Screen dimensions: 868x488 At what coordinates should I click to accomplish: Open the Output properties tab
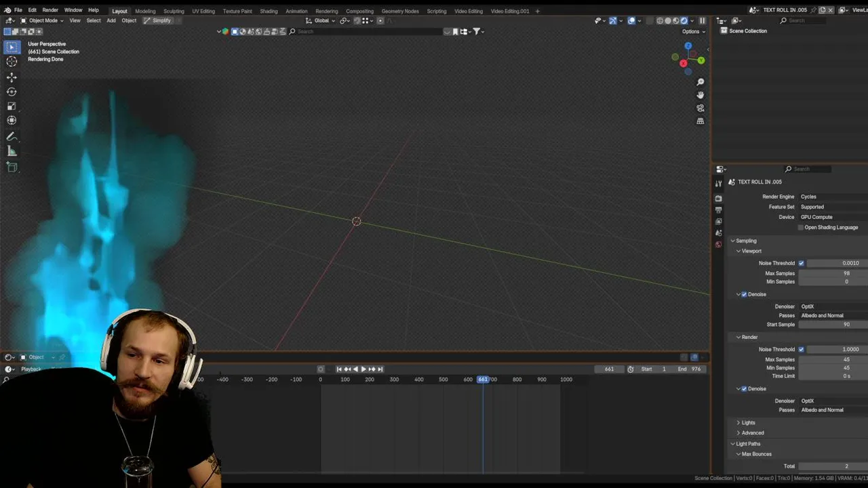coord(719,210)
